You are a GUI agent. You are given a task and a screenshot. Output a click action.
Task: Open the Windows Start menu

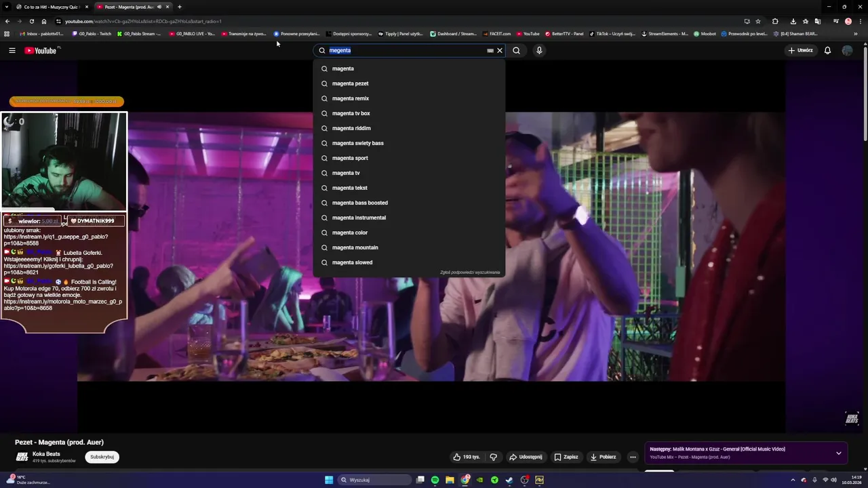click(329, 480)
